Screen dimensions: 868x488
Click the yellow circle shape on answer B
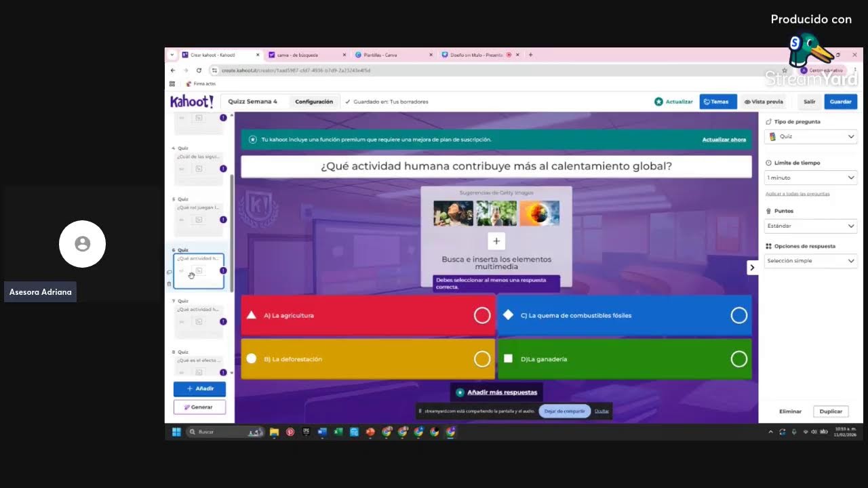pos(252,359)
